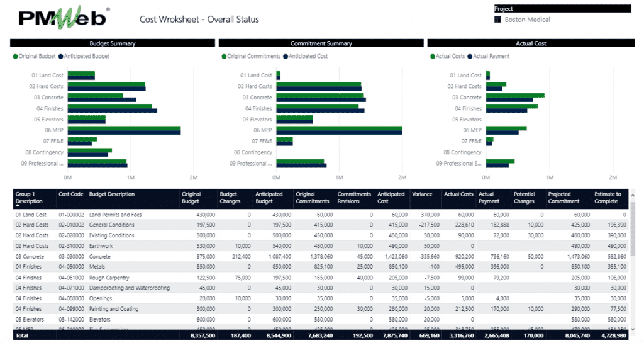Select cost code 03-030000
The height and width of the screenshot is (343, 644).
click(71, 257)
